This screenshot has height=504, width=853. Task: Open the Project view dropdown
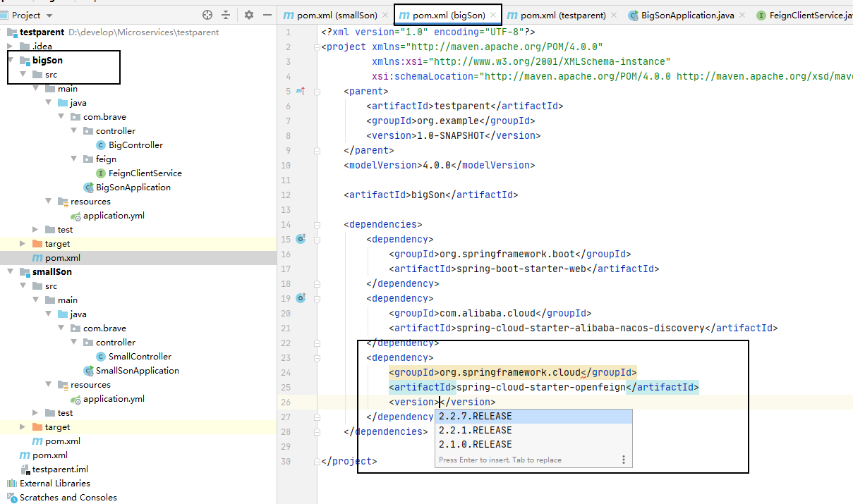(x=49, y=16)
